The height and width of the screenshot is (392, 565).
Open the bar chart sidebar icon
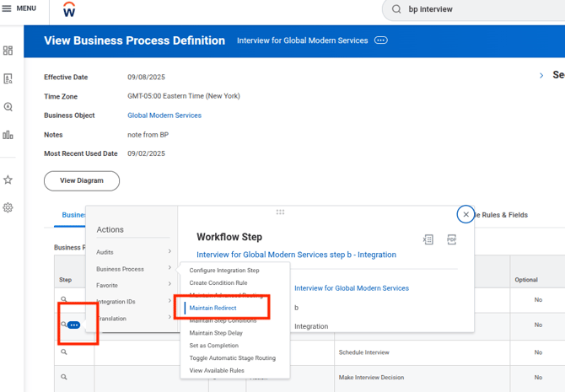8,135
